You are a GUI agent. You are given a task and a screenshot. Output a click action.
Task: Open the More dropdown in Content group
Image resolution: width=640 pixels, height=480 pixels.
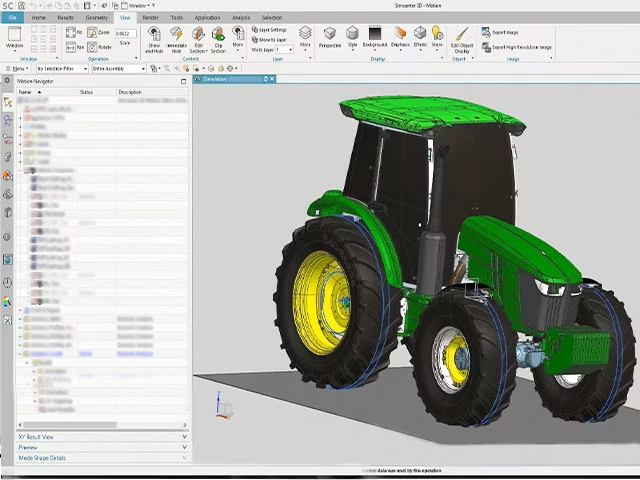coord(238,40)
